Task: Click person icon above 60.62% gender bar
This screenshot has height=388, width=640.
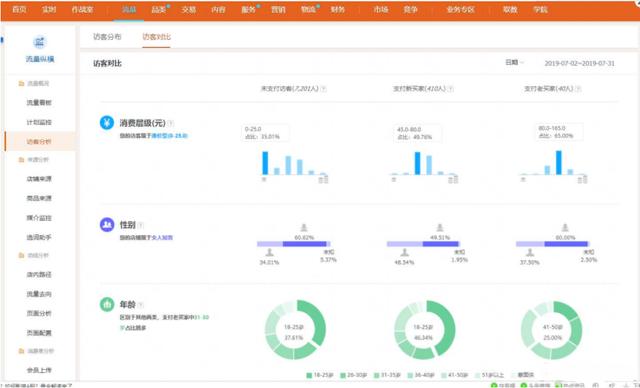Action: click(x=304, y=228)
